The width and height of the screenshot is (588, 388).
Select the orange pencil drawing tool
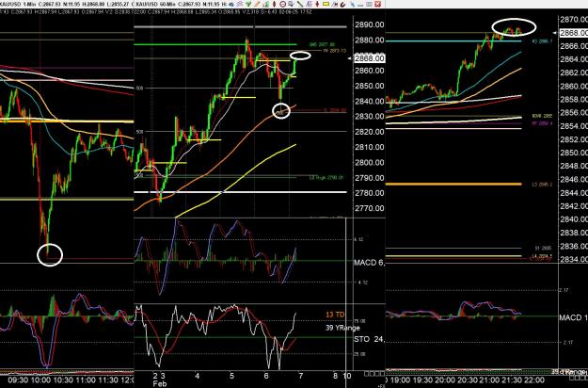[257, 4]
